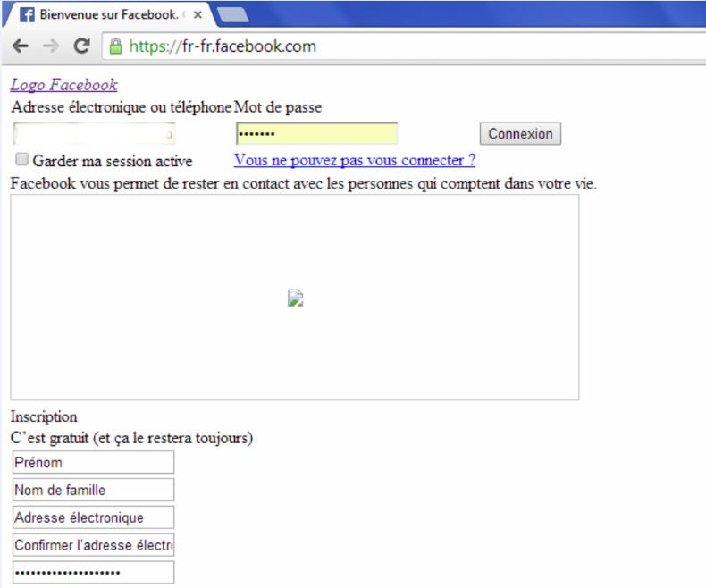
Task: Close the Bienvenue sur Facebook tab
Action: [198, 15]
